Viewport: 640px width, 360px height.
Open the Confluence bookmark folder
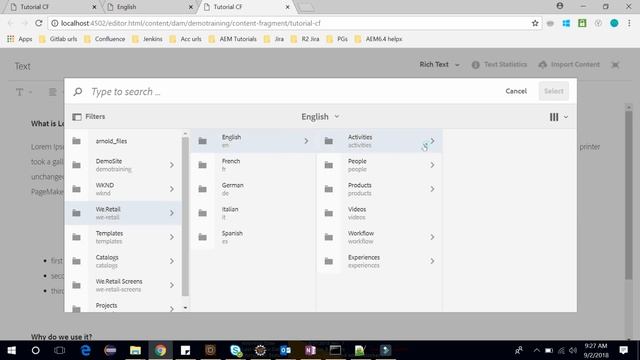(104, 39)
